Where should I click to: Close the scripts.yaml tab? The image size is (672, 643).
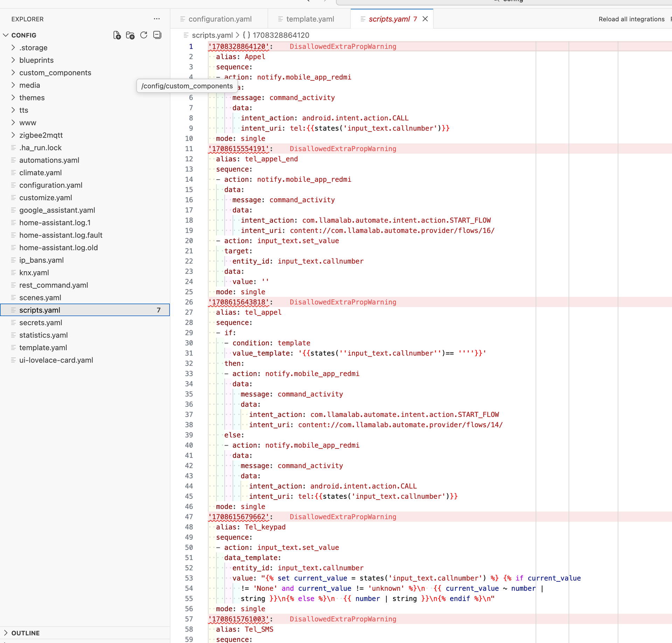(425, 19)
